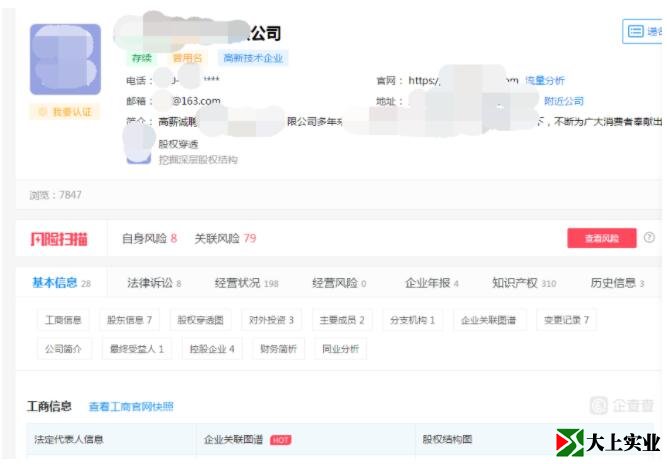667x464 pixels.
Task: Select the 股东信息 7 sub-item
Action: [129, 320]
